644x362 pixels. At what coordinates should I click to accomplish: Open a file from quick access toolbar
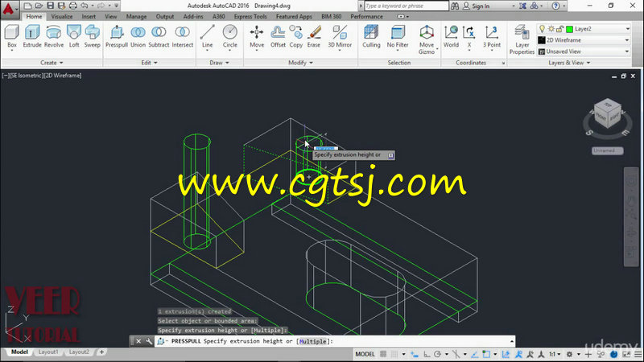[x=39, y=6]
